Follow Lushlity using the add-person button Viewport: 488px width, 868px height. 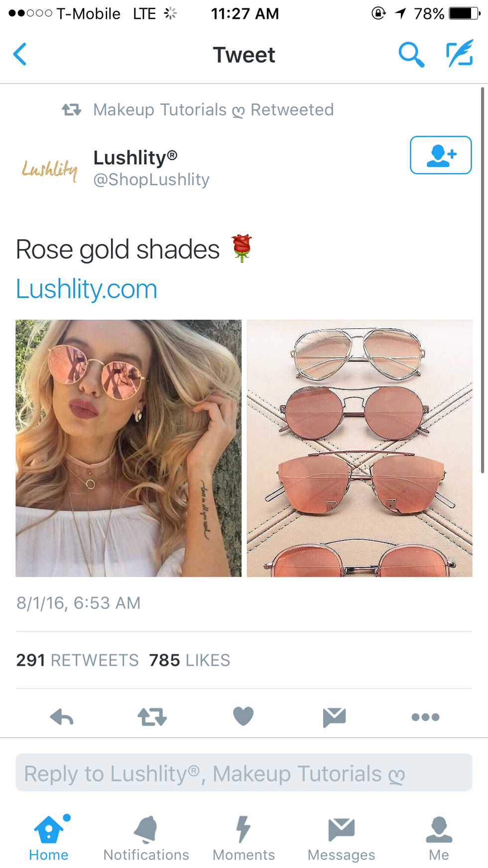point(441,155)
